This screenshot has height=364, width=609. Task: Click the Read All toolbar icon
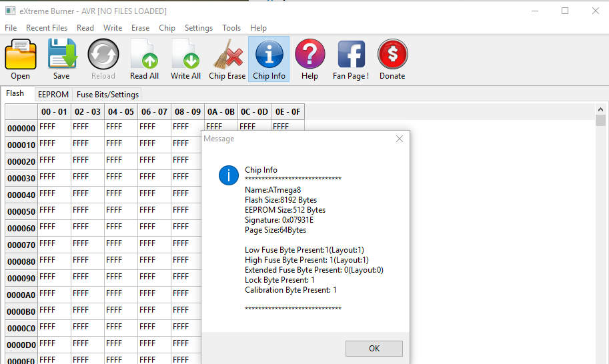[x=145, y=54]
